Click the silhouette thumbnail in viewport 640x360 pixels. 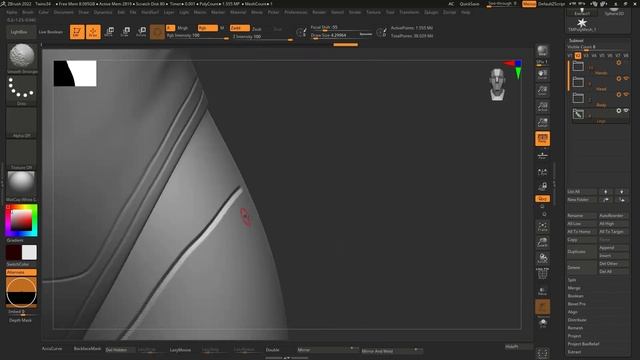coord(75,73)
